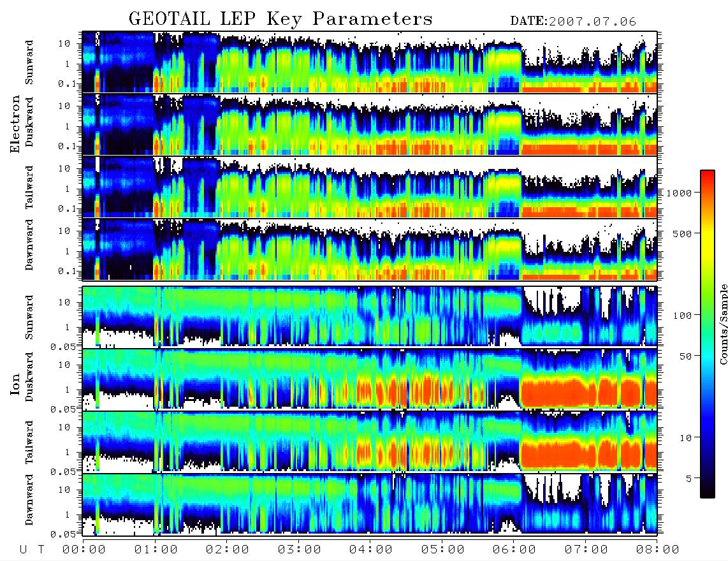
Task: Click the 08:00 time axis label
Action: tap(657, 550)
